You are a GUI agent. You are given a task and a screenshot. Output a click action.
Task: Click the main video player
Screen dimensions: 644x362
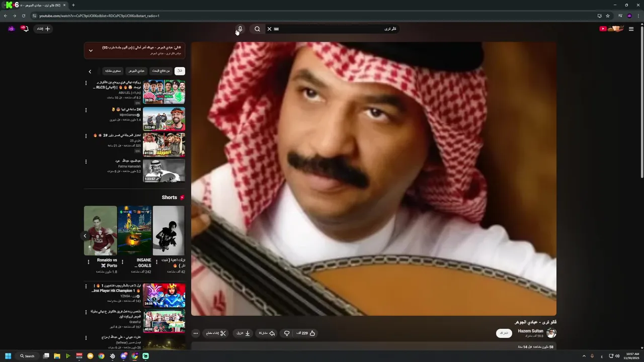pyautogui.click(x=374, y=178)
